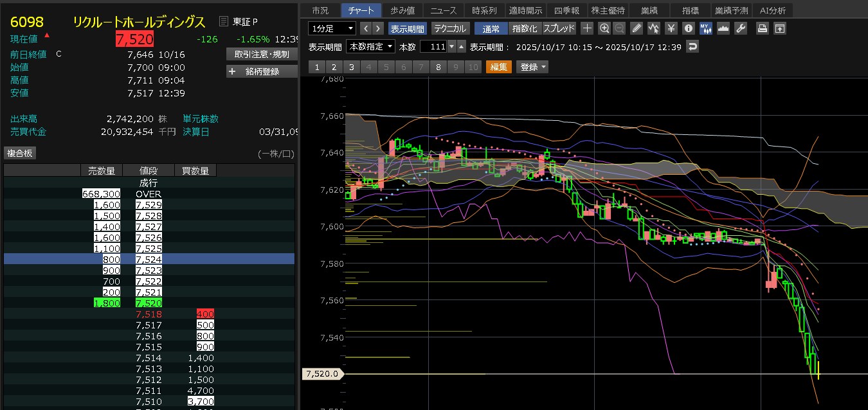The image size is (868, 410).
Task: Click the 本数 bar count input field
Action: [433, 47]
